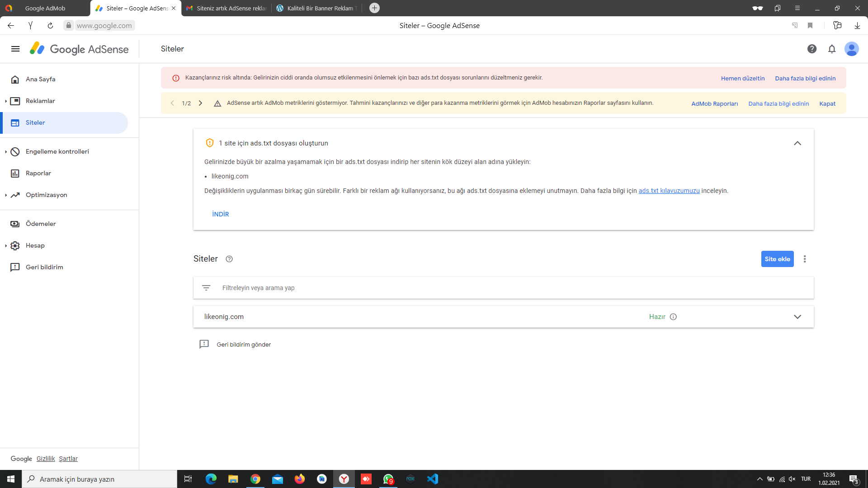Reload the page
This screenshot has height=488, width=868.
point(50,26)
